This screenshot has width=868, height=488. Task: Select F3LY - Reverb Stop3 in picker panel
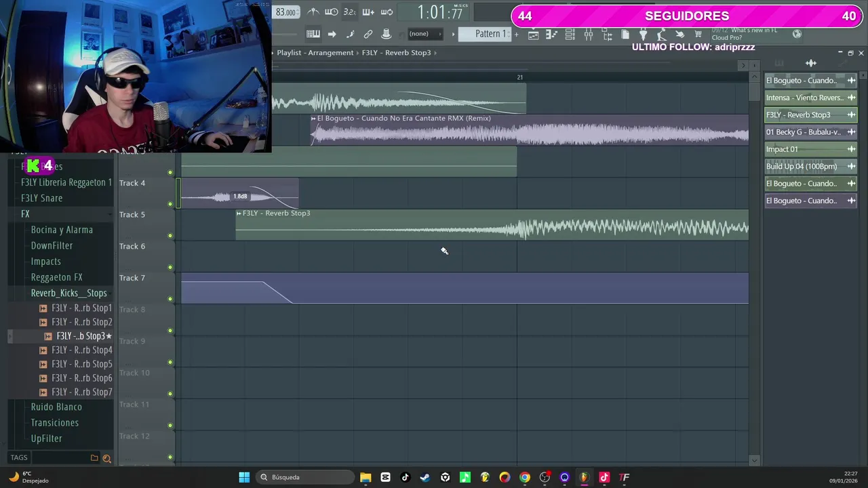[810, 115]
